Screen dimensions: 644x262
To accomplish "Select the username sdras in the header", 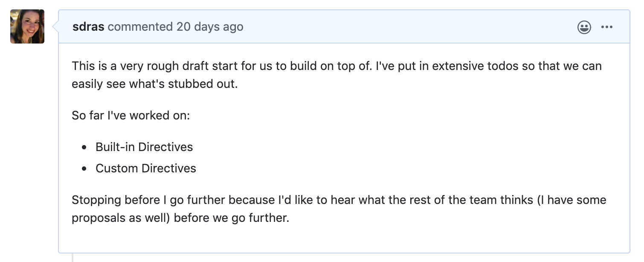I will [x=88, y=26].
